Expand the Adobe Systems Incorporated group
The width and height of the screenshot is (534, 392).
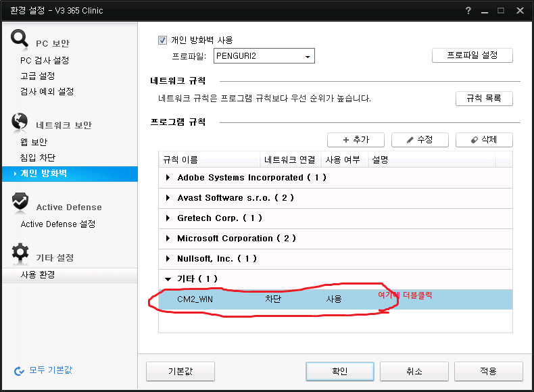tap(168, 178)
